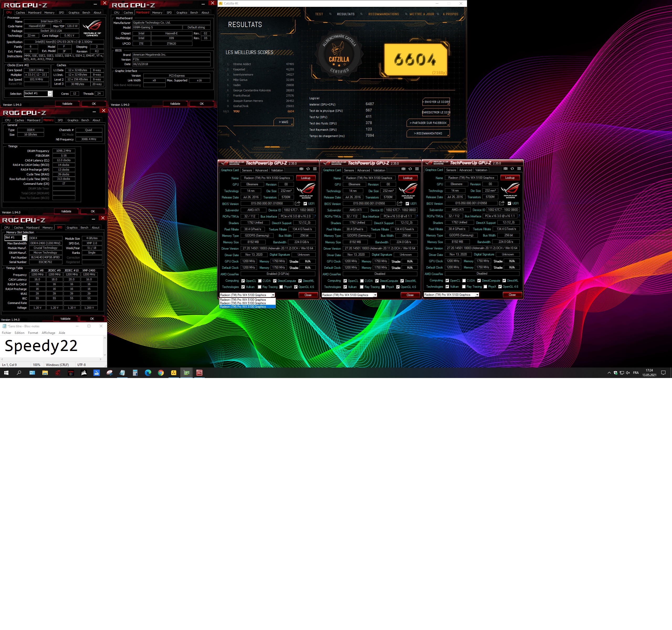Open RECOMMANDATIONS tab in Catzilla top navigation
Screen dimensions: 672x630
384,14
